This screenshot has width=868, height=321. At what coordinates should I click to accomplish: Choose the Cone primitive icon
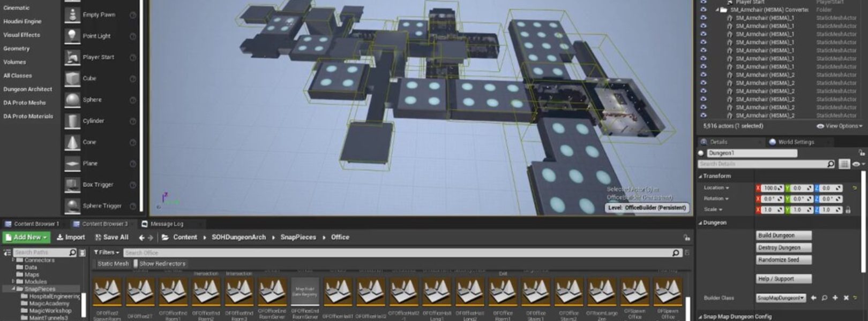coord(72,142)
